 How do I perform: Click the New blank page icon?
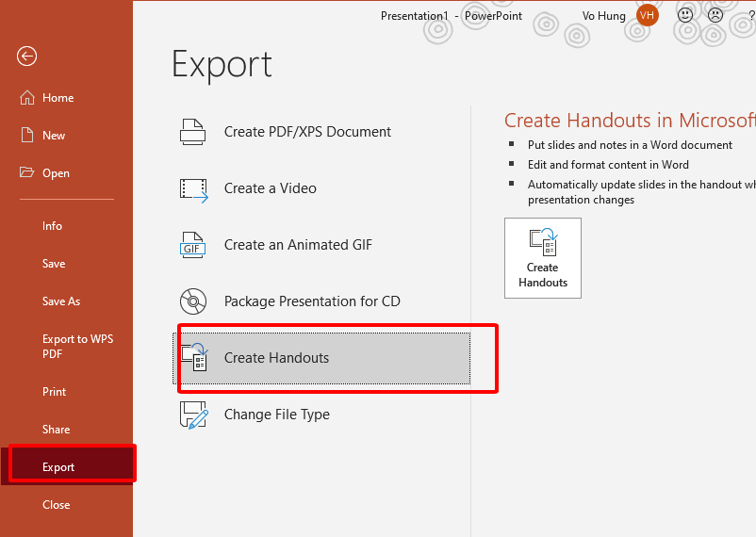[27, 135]
